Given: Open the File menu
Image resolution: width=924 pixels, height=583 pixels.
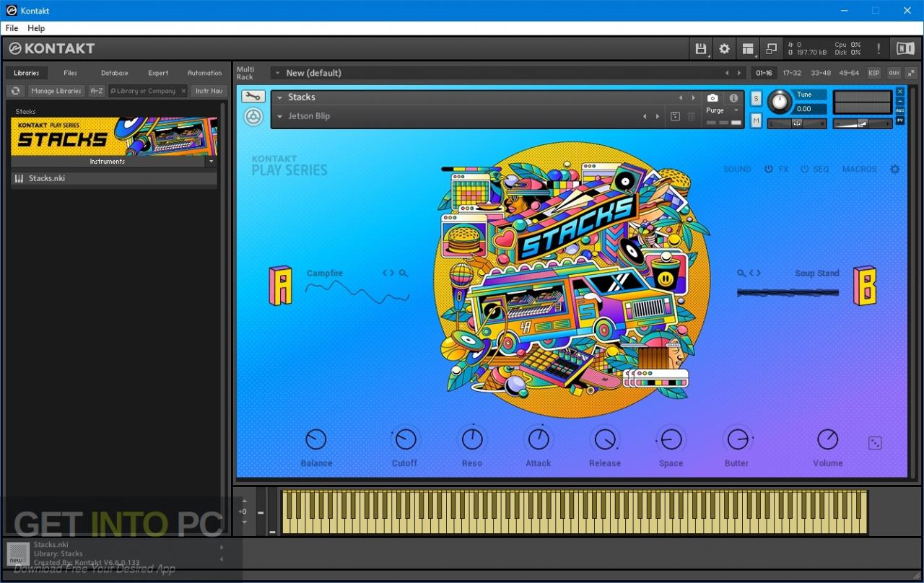Looking at the screenshot, I should [x=12, y=28].
